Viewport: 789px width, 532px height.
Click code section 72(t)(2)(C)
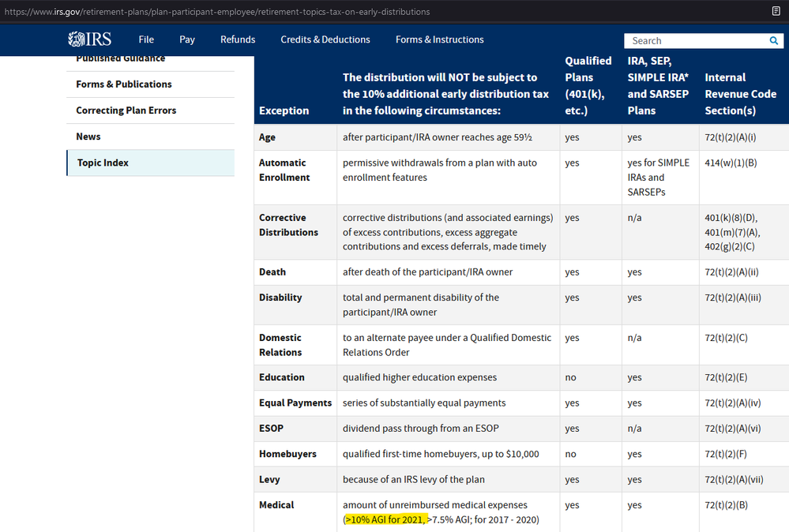[x=726, y=338]
